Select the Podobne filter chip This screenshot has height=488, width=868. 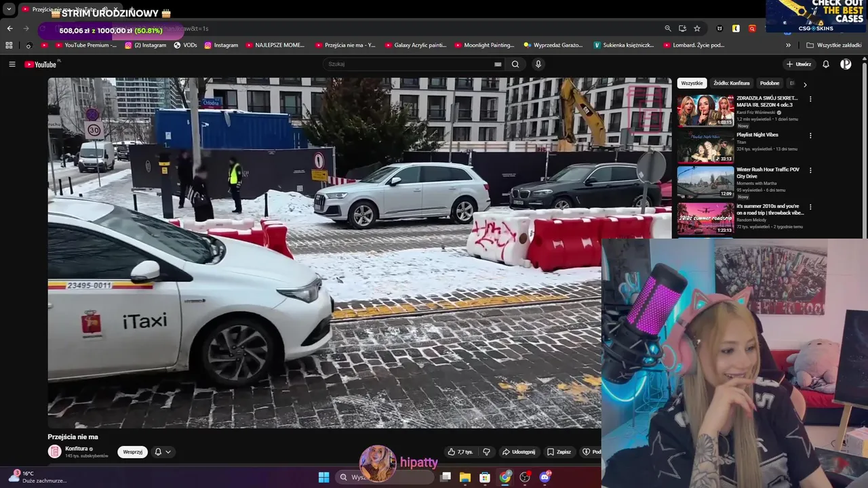770,83
